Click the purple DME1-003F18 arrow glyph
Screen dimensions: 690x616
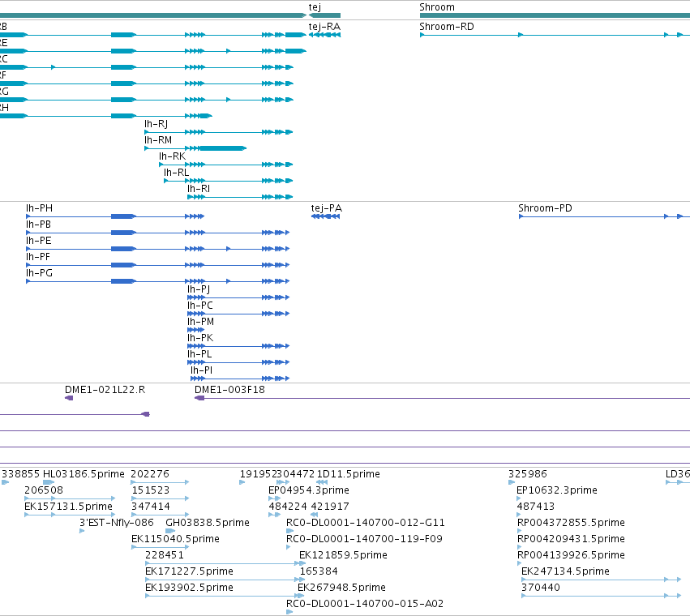pyautogui.click(x=199, y=398)
